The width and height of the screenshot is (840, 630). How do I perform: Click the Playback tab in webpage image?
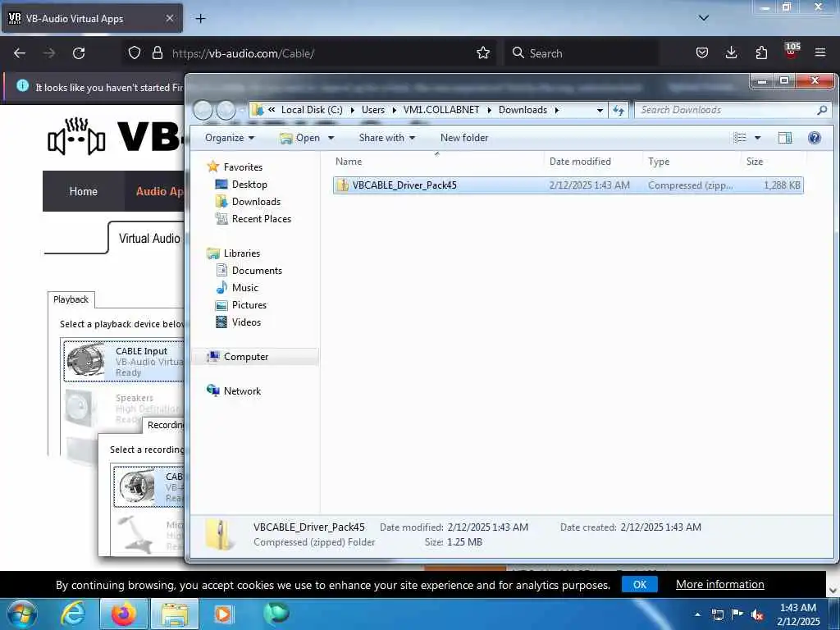tap(71, 299)
